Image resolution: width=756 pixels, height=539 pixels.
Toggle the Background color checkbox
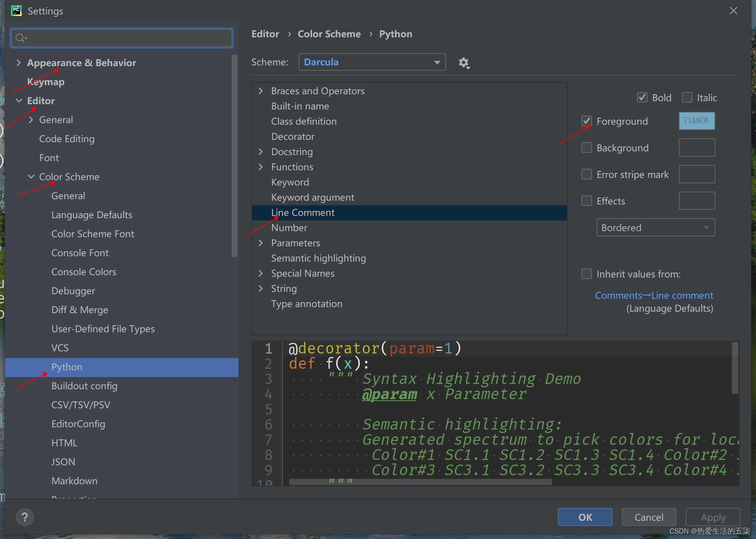coord(587,147)
